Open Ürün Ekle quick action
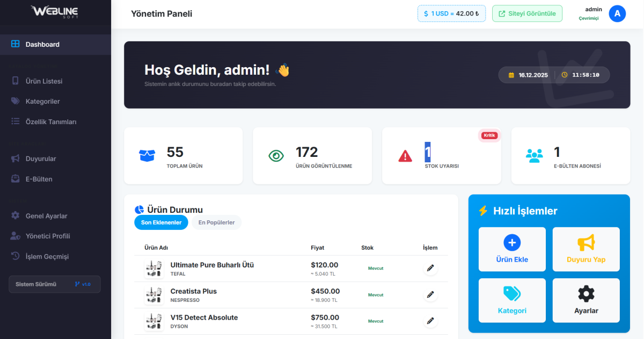Image resolution: width=644 pixels, height=339 pixels. (x=512, y=249)
